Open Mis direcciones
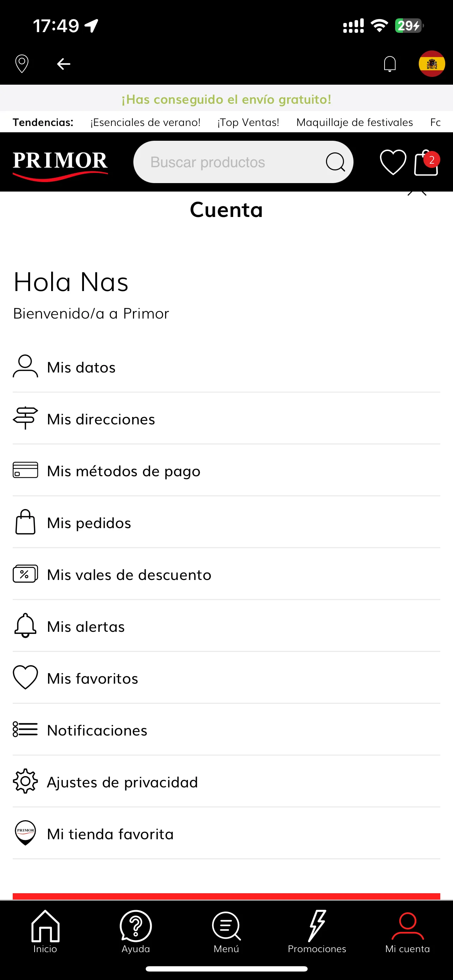 pyautogui.click(x=226, y=419)
